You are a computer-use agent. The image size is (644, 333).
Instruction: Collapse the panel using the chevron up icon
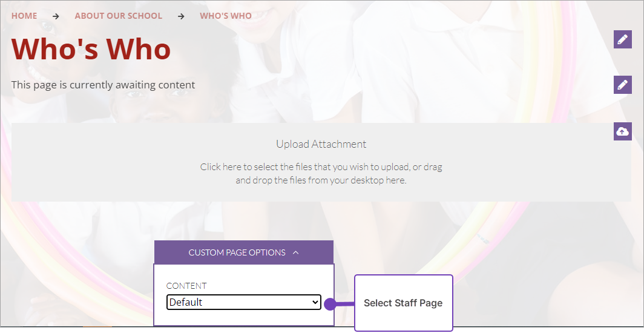[295, 252]
